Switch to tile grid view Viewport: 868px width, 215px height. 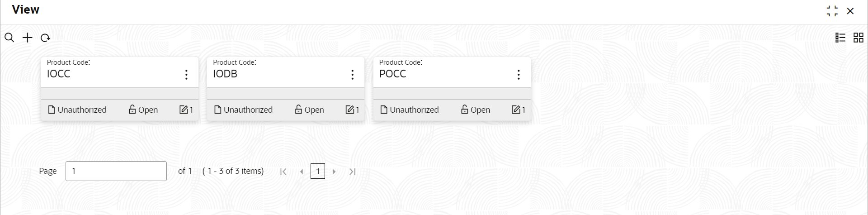click(x=859, y=38)
